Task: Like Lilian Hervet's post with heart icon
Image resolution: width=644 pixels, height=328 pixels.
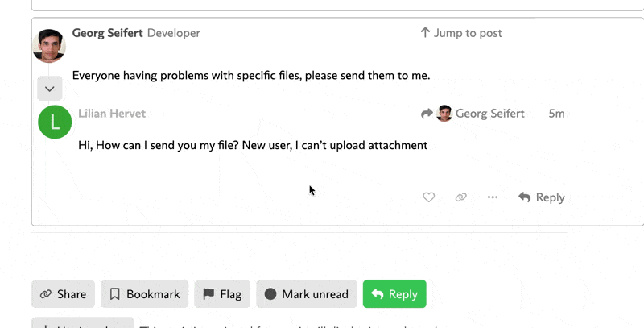Action: tap(429, 197)
